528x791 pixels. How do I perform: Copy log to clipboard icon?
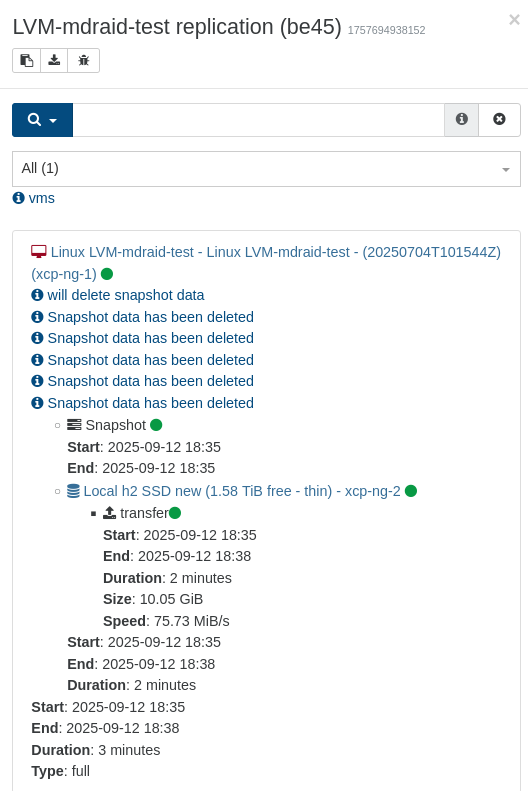[26, 61]
